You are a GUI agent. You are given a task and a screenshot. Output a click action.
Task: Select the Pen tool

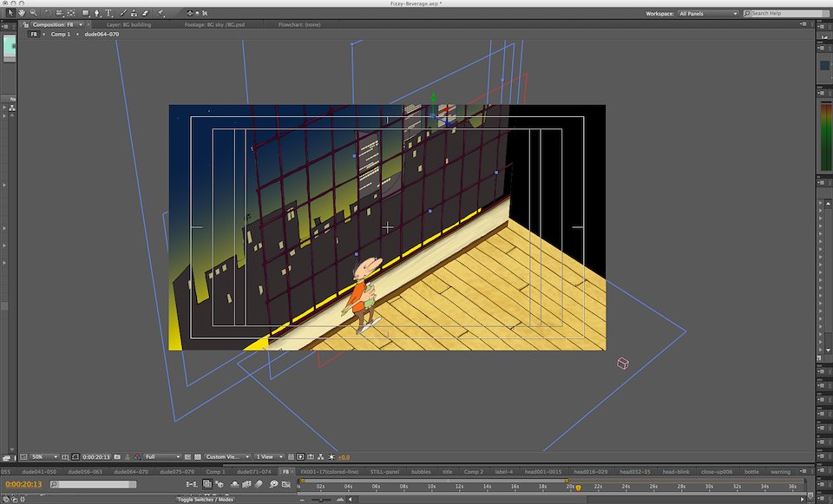(x=97, y=13)
